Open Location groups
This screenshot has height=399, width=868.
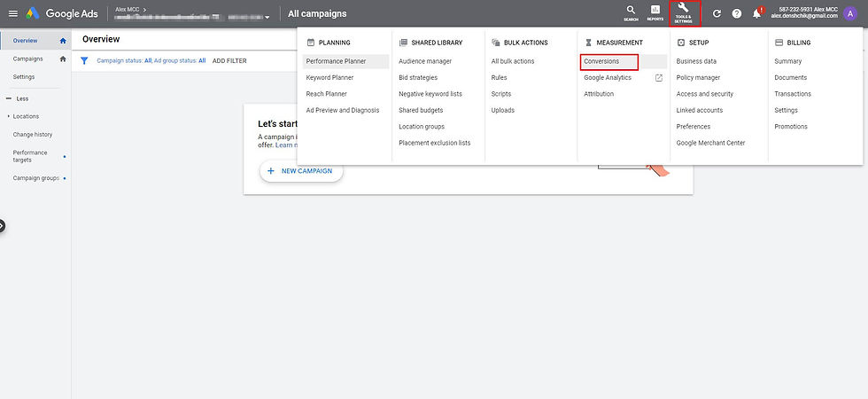[422, 126]
